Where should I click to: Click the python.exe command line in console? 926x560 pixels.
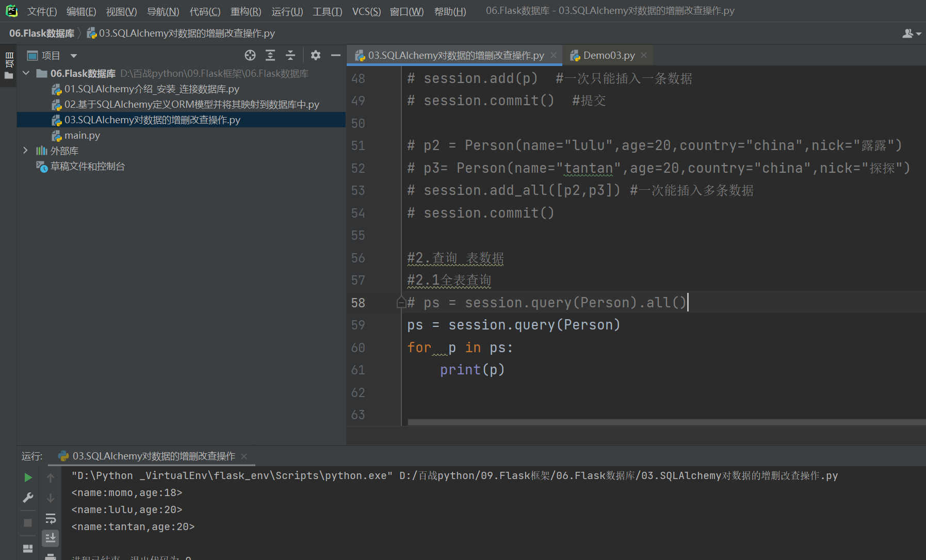tap(454, 475)
